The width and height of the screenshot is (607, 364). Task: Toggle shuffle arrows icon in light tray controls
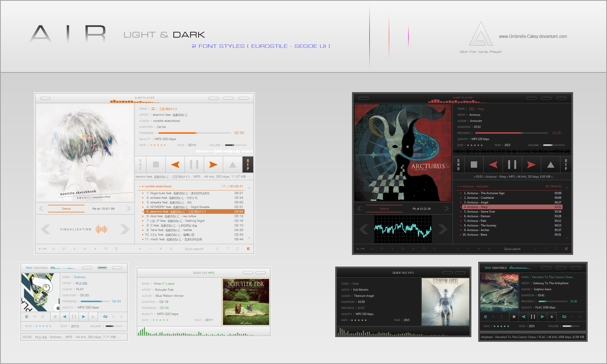[x=43, y=317]
